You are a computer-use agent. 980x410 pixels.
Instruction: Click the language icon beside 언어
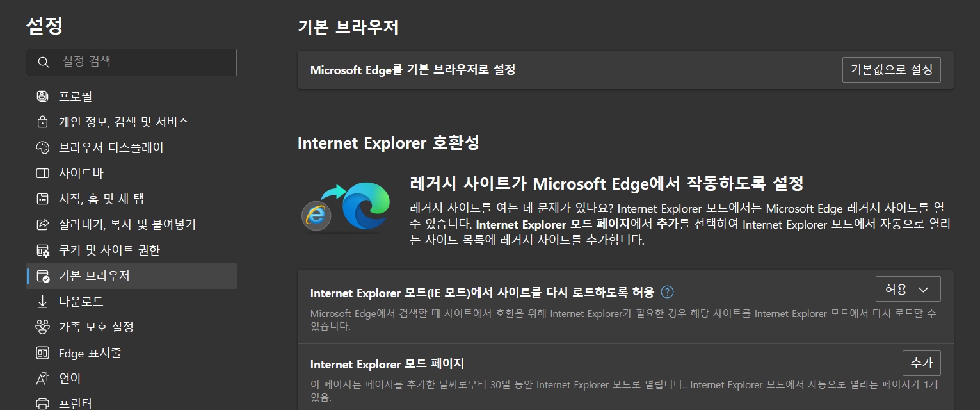pos(43,378)
